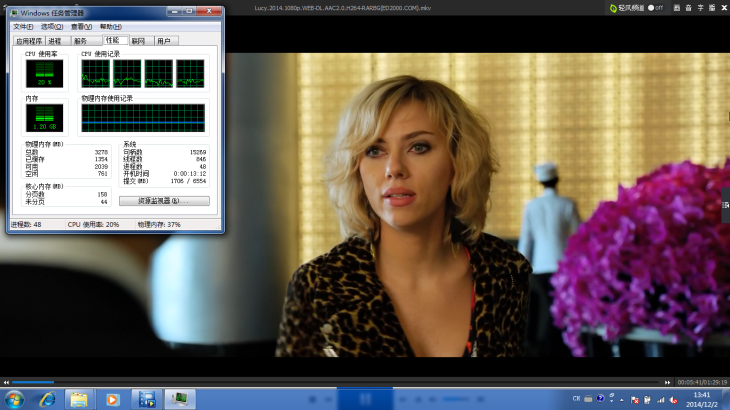Click the taskbar clock showing 13:41
This screenshot has width=730, height=410.
700,399
